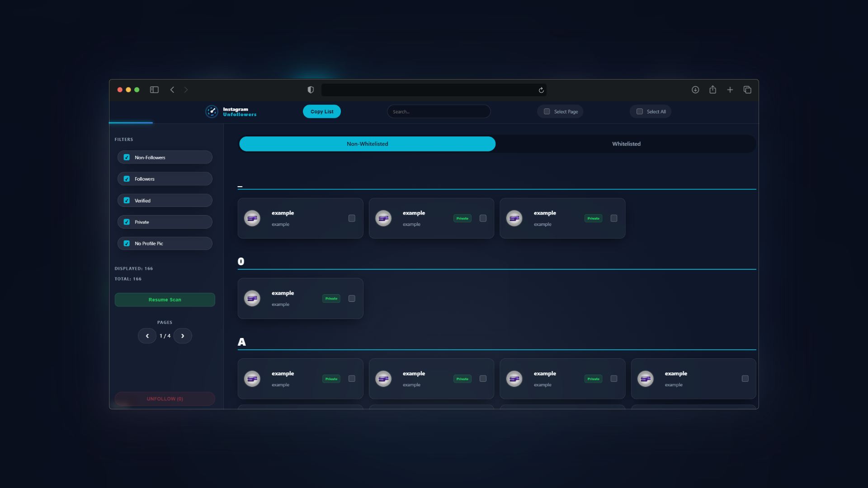Check the Select Page checkbox
868x488 pixels.
pos(547,112)
